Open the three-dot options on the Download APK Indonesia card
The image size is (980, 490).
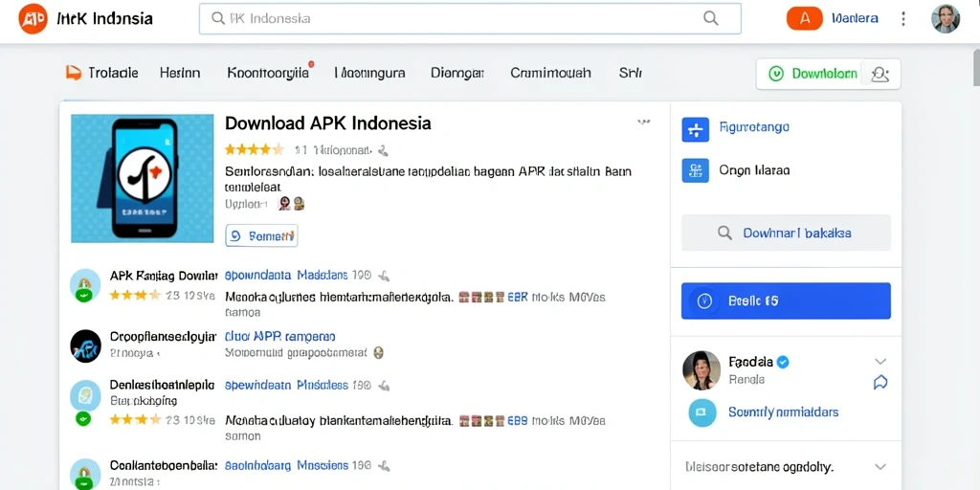[x=644, y=122]
